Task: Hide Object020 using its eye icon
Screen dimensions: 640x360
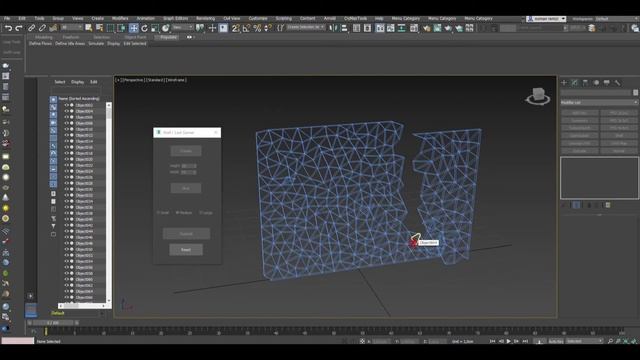Action: click(67, 160)
